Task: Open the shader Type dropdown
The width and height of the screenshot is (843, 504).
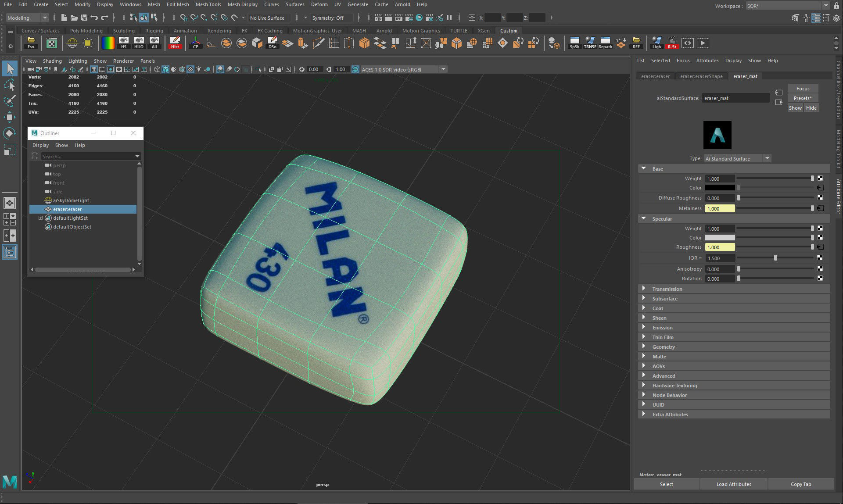Action: pos(737,158)
